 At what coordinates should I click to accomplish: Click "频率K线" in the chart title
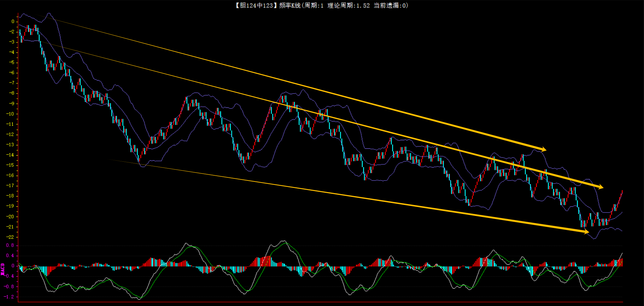coord(290,5)
